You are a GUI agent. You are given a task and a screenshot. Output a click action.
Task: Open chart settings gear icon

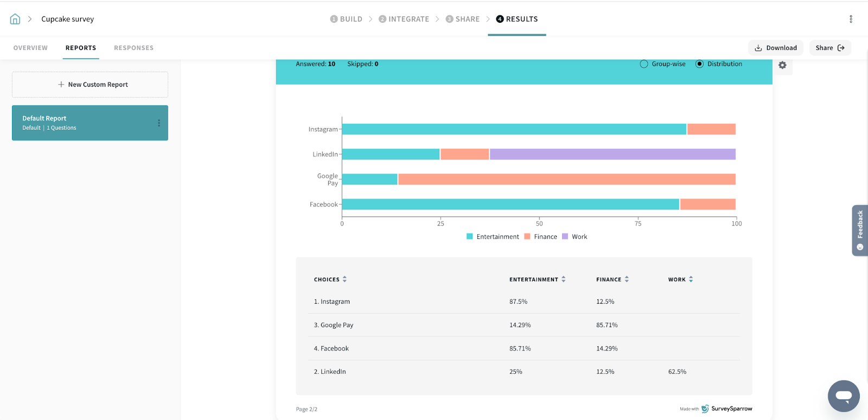point(782,65)
